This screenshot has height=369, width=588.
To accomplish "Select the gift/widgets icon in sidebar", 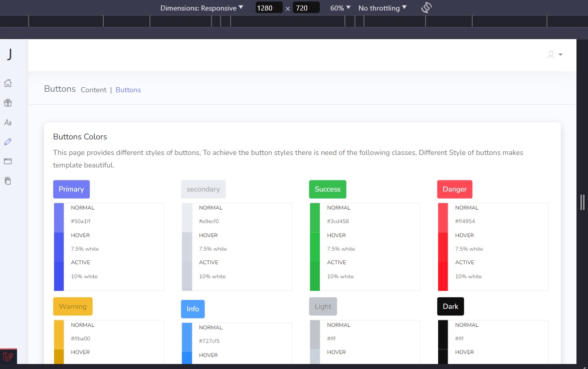I will point(8,103).
